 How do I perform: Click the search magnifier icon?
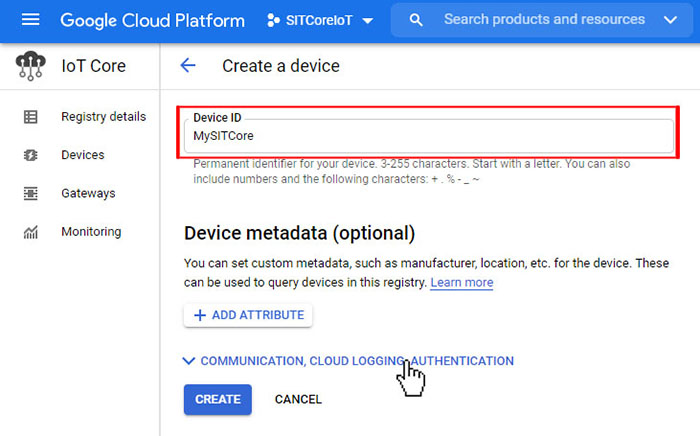(x=416, y=20)
